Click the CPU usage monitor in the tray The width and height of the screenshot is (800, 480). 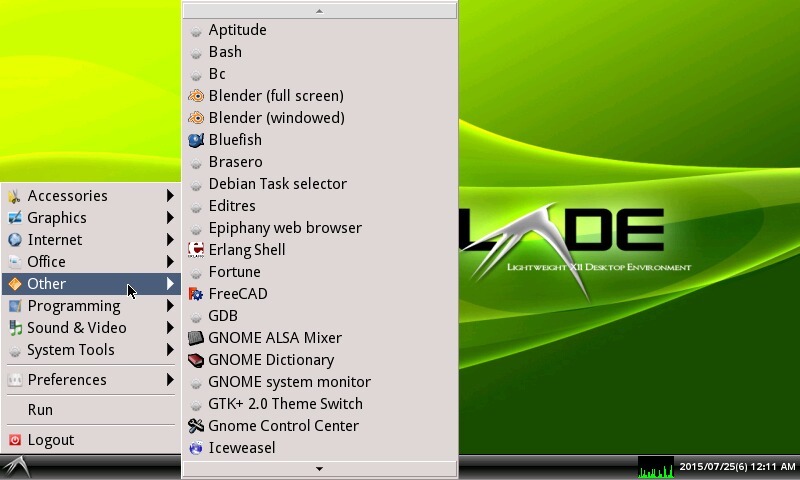coord(656,467)
